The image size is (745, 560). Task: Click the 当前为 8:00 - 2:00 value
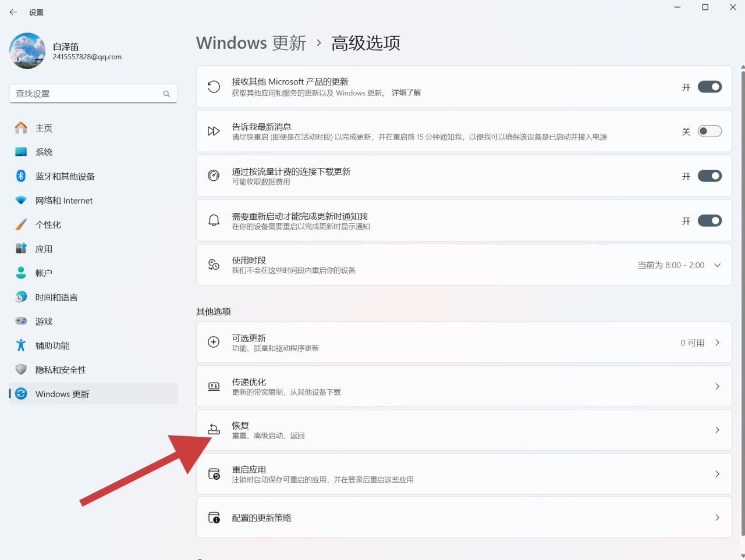670,265
